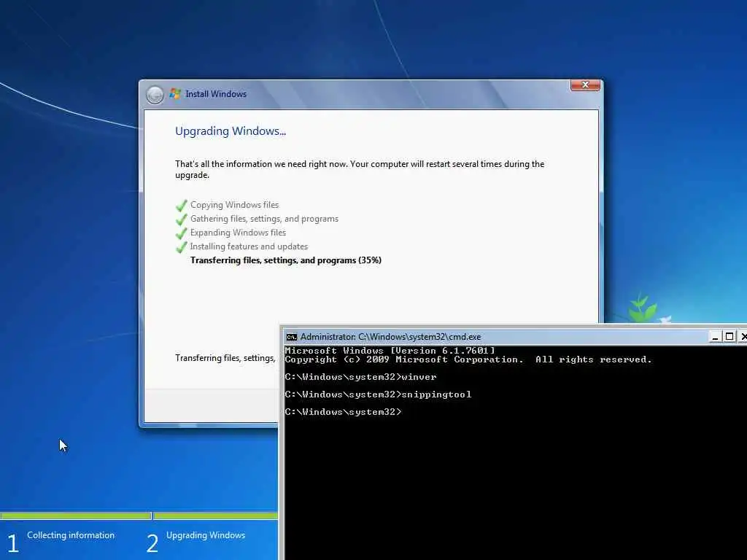
Task: Click the Copyright 2009 Microsoft Corporation line
Action: coord(468,359)
